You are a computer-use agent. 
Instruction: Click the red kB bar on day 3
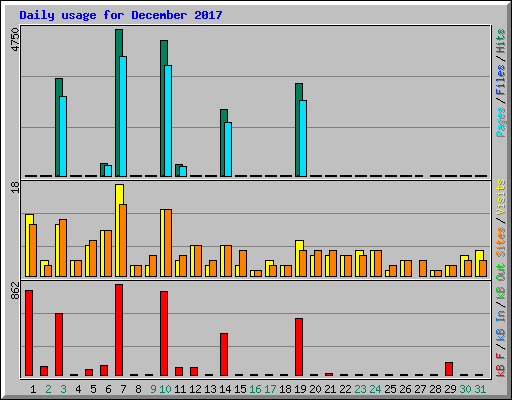pos(59,344)
